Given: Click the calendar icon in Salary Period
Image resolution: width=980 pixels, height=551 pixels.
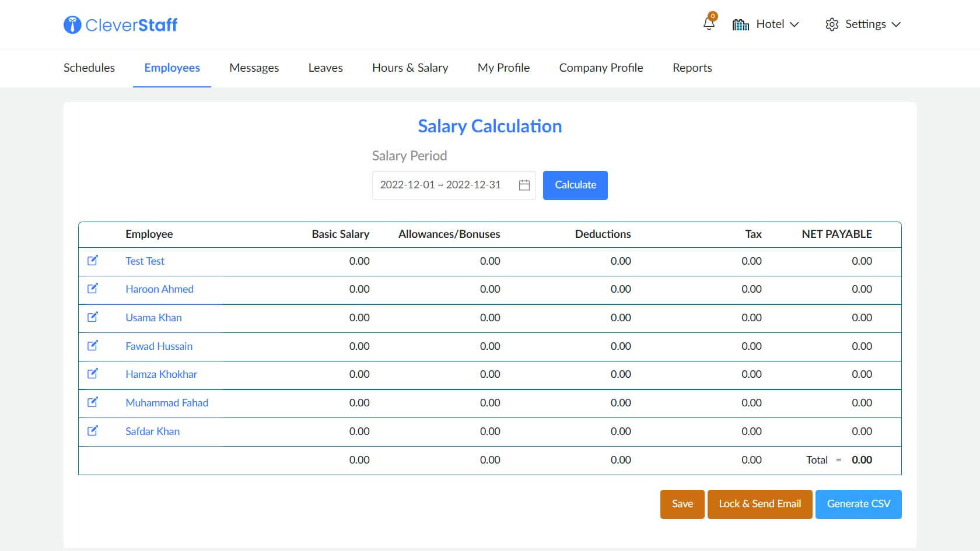Looking at the screenshot, I should [524, 185].
